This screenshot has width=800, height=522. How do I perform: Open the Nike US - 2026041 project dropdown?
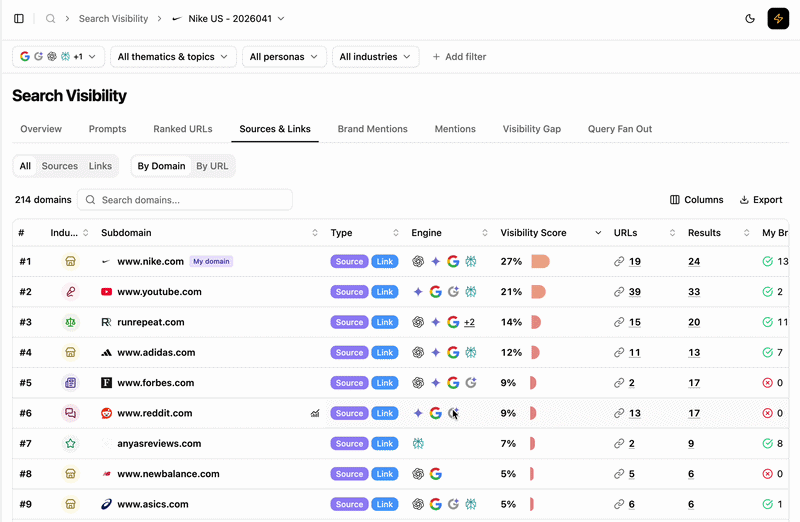pyautogui.click(x=229, y=19)
